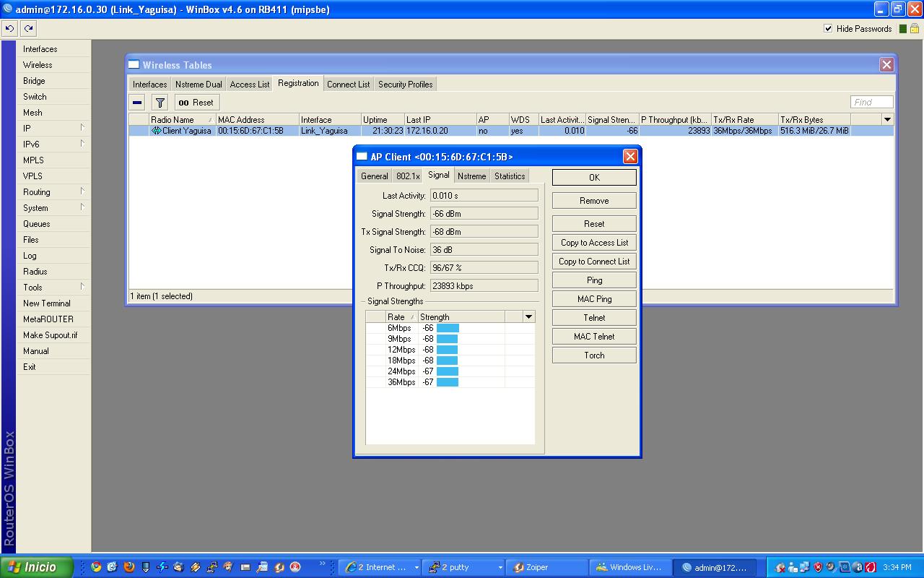
Task: Toggle the Hide Passwords checkbox
Action: (828, 29)
